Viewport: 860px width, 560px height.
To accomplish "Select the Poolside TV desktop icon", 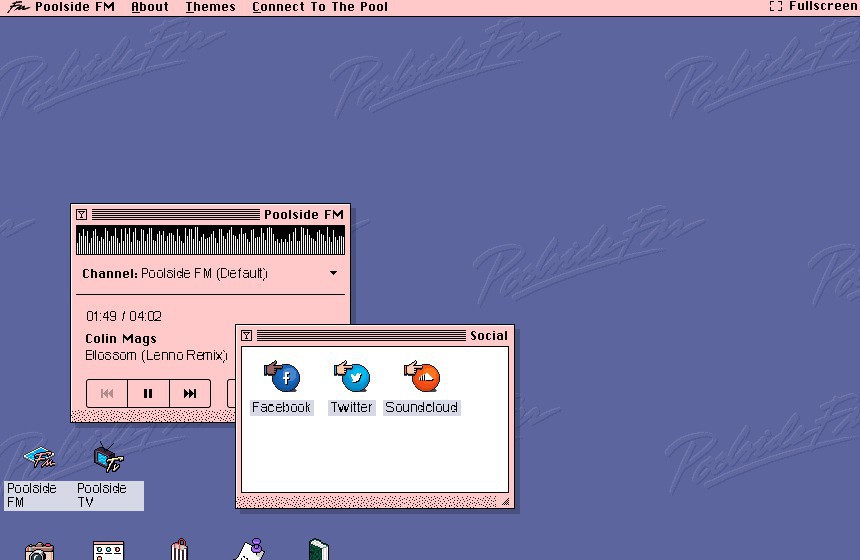I will (109, 457).
